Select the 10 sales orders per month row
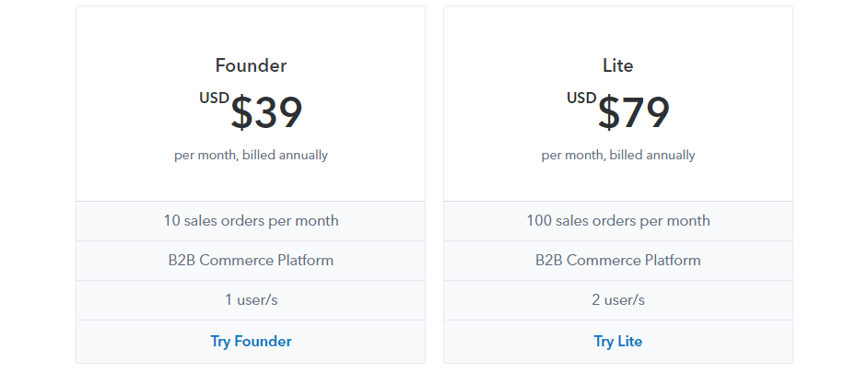Viewport: 868px width, 373px height. click(x=251, y=221)
